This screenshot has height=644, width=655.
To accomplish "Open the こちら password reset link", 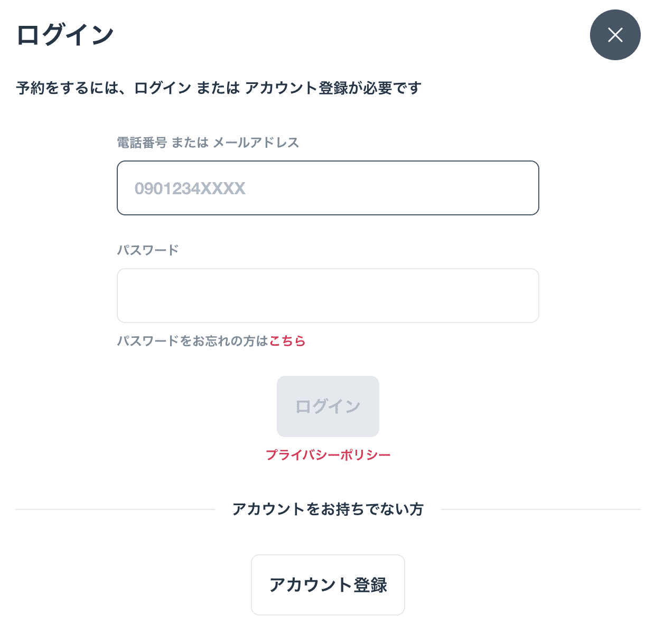I will [x=287, y=341].
